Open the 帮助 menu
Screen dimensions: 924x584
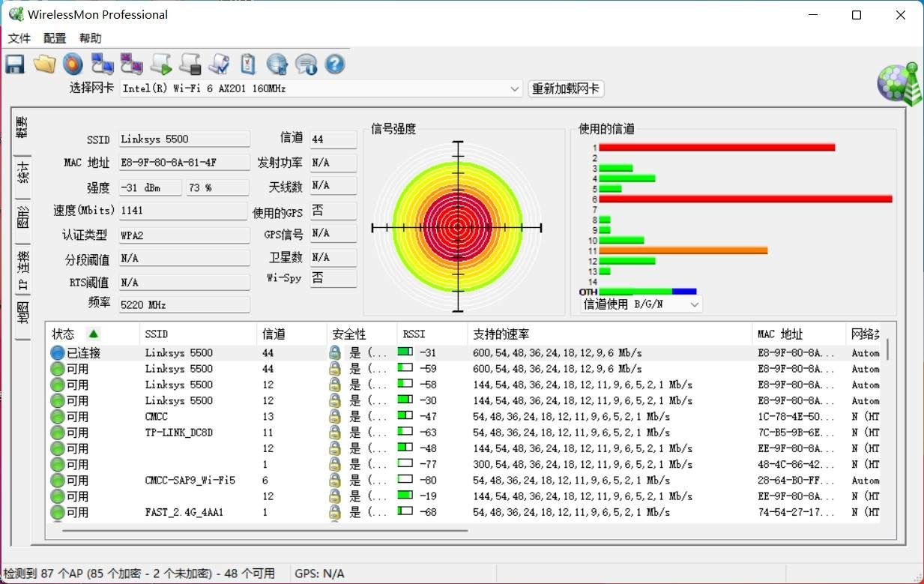(x=90, y=38)
